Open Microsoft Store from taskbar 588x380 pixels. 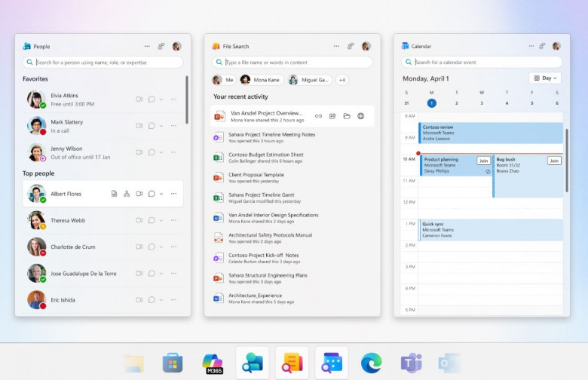tap(173, 363)
